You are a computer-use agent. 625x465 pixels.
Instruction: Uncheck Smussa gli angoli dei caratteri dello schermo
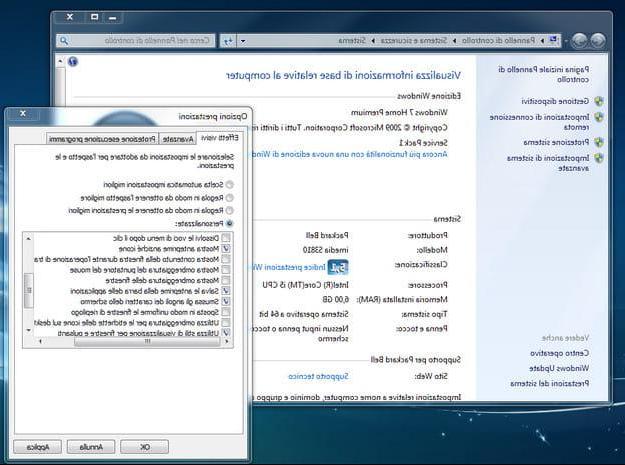point(226,302)
